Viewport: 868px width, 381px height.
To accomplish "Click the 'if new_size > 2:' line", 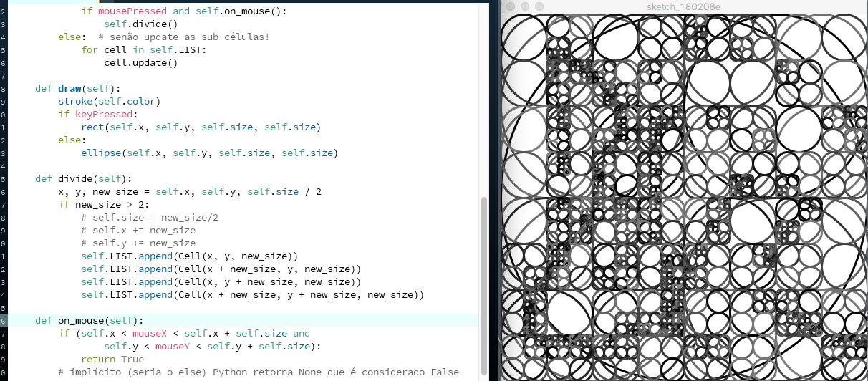I will [x=103, y=204].
